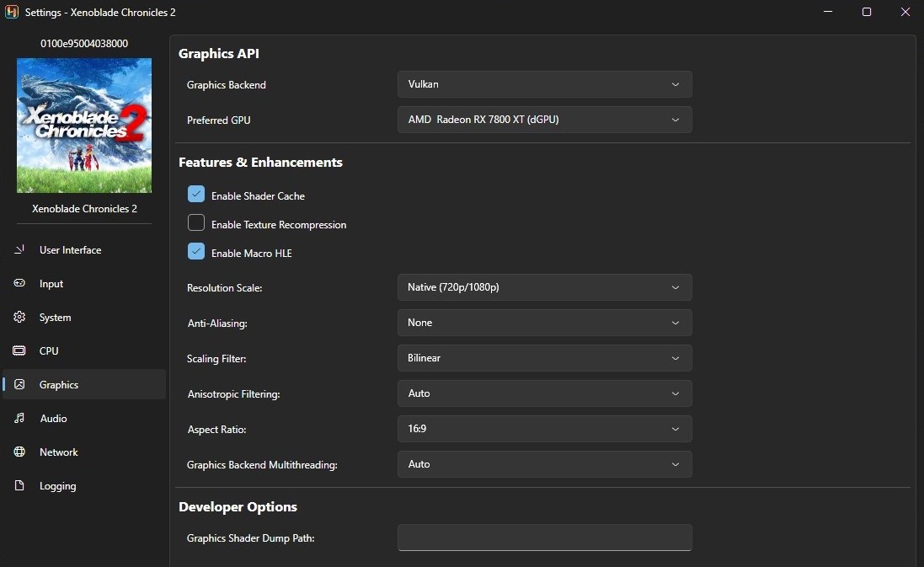Click the System gear icon
The image size is (924, 567).
pos(19,317)
